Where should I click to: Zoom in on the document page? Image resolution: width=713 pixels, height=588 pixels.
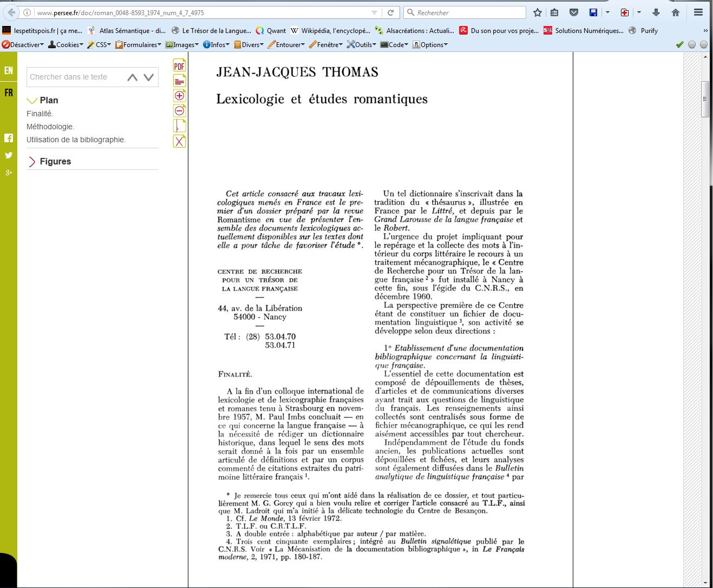click(179, 96)
